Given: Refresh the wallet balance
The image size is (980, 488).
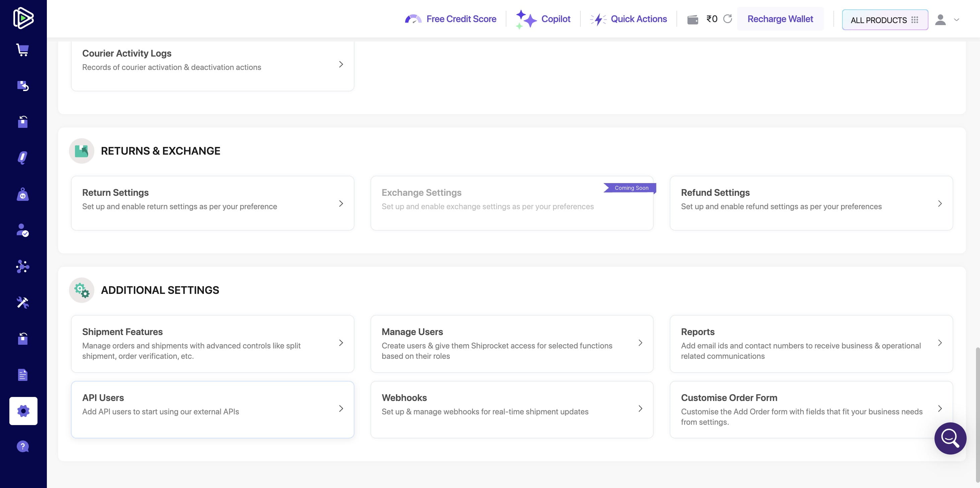Looking at the screenshot, I should tap(728, 19).
